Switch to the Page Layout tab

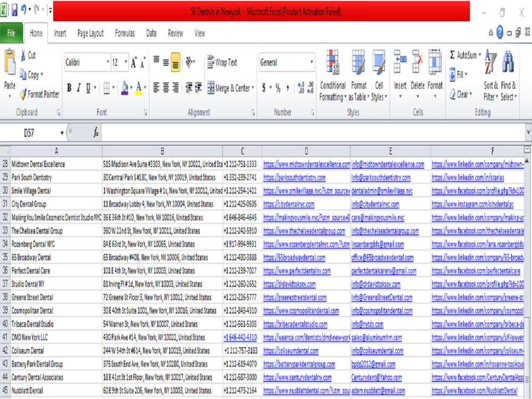(x=90, y=33)
